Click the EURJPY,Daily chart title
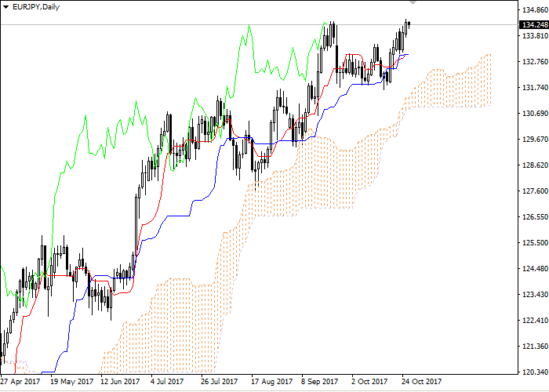This screenshot has height=392, width=549. tap(36, 6)
